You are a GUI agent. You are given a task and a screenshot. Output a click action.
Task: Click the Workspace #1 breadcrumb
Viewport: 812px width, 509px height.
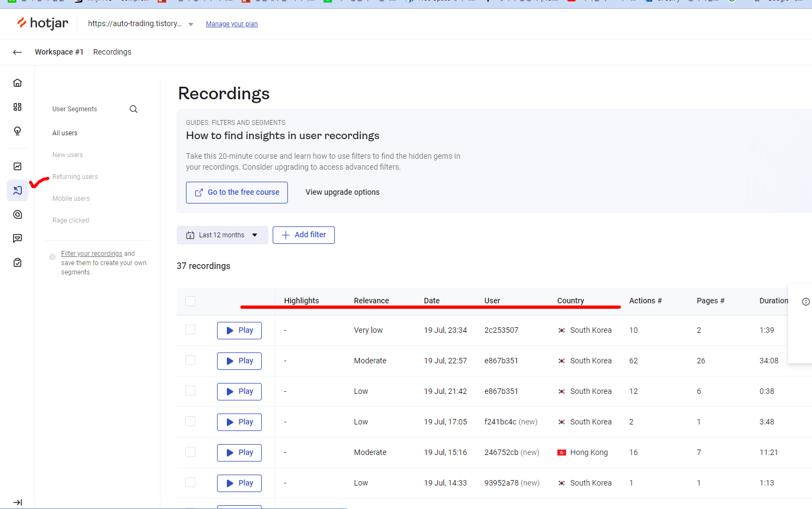pyautogui.click(x=59, y=52)
